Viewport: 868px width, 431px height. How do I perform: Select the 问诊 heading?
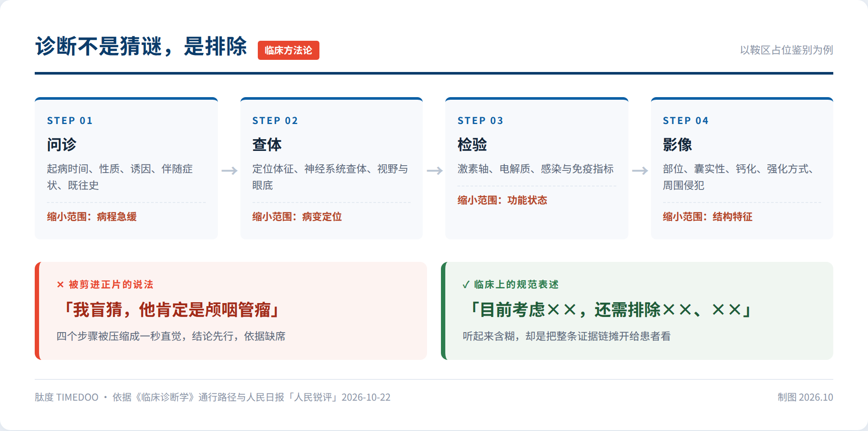pos(62,144)
